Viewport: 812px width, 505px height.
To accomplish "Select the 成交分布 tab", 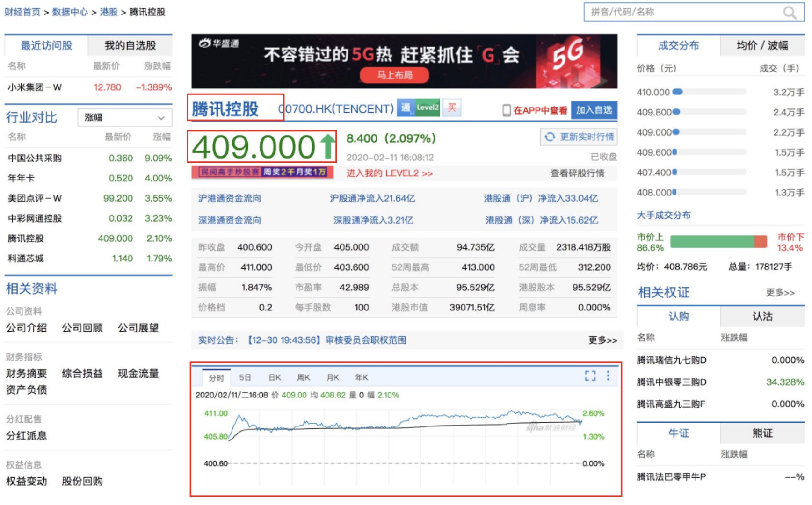I will pos(678,45).
